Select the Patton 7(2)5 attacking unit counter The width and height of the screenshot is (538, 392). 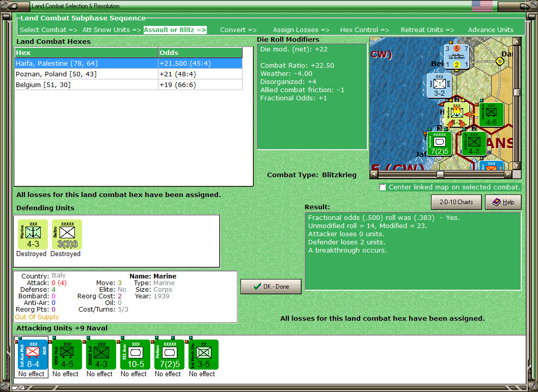(170, 355)
